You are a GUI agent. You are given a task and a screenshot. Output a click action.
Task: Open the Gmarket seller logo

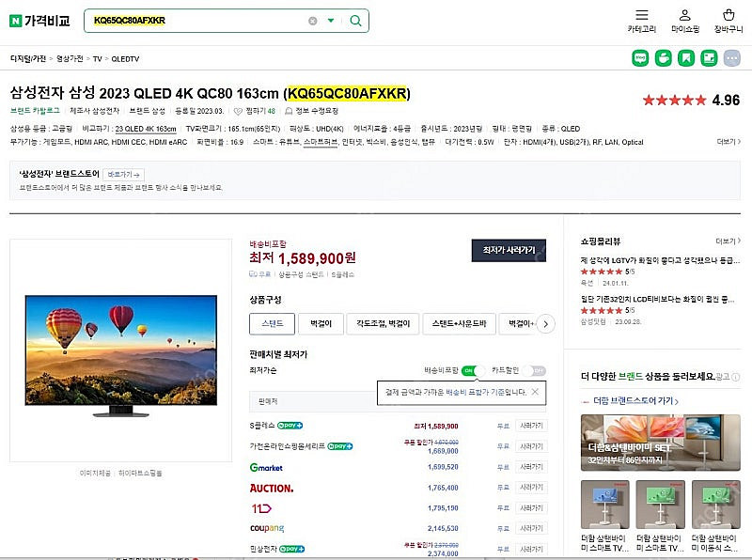click(x=266, y=467)
